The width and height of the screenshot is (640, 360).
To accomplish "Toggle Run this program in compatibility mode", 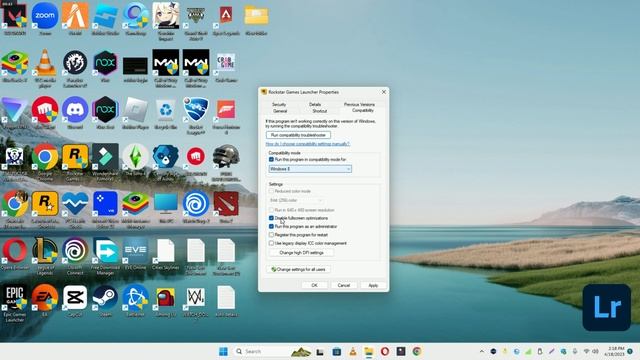I will pos(271,159).
